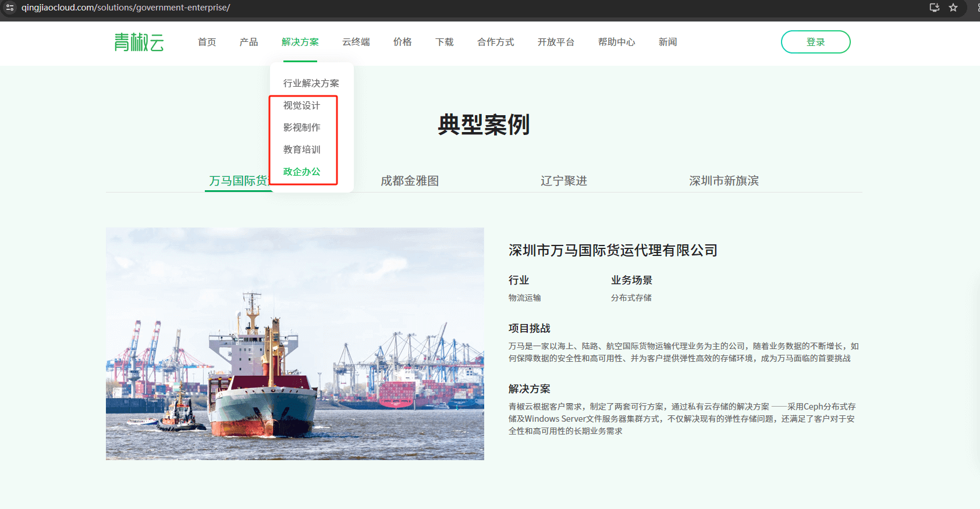
Task: Click the 物流运输 industry text
Action: pos(525,298)
